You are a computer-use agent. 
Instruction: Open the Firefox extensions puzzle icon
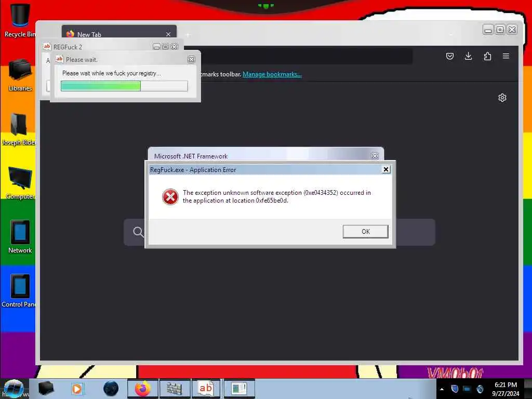pyautogui.click(x=487, y=56)
